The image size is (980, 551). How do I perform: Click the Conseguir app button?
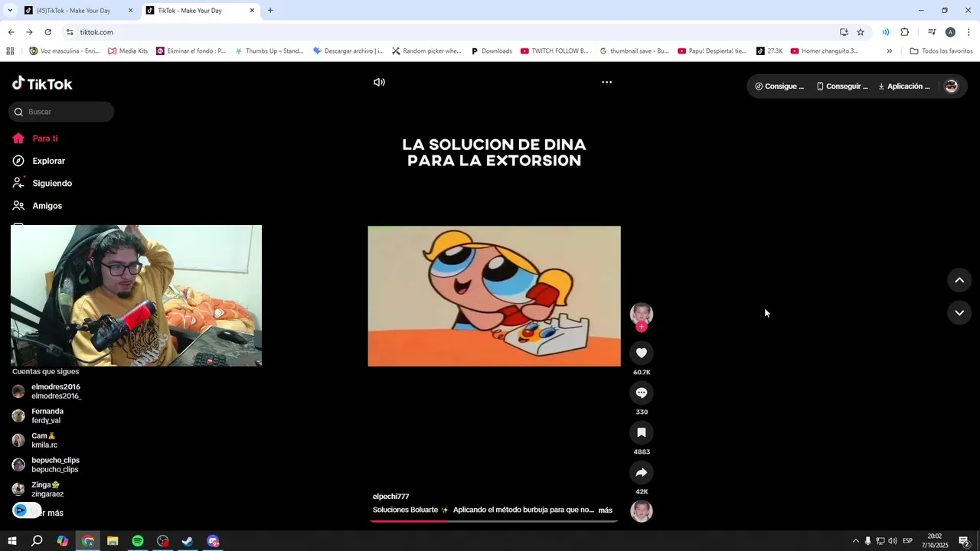(842, 86)
